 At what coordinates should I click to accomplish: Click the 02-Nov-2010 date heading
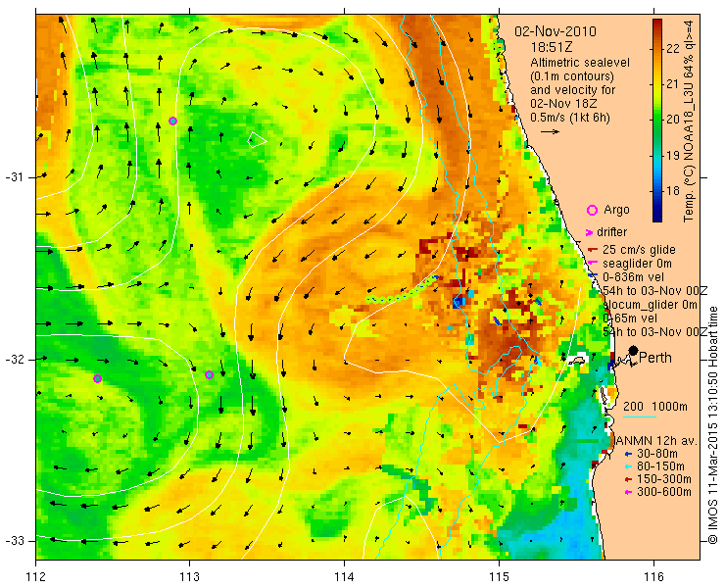point(556,31)
